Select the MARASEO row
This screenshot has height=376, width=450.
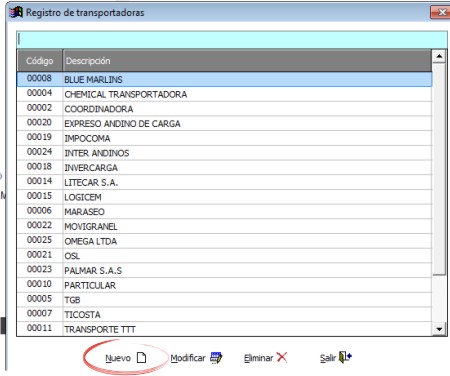[x=224, y=212]
